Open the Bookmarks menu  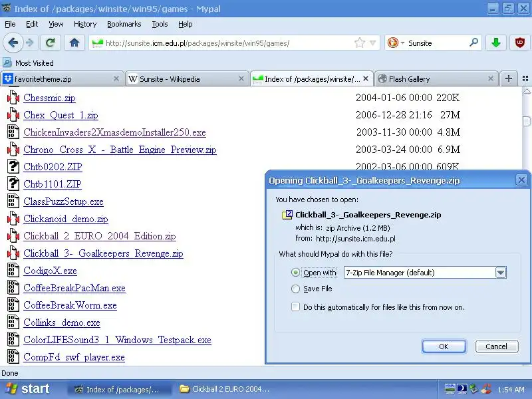[x=124, y=24]
